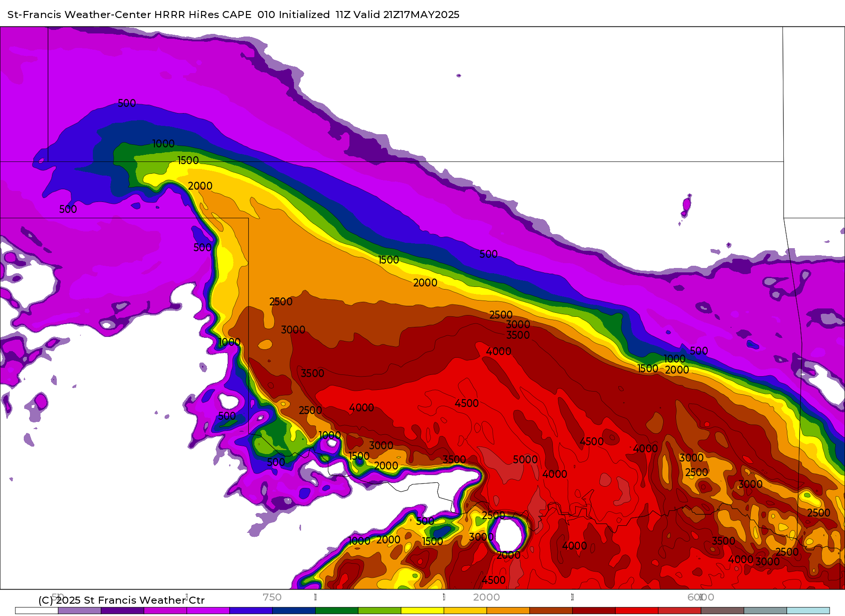This screenshot has height=616, width=845.
Task: Select the pale light-blue legend swatch
Action: 808,611
